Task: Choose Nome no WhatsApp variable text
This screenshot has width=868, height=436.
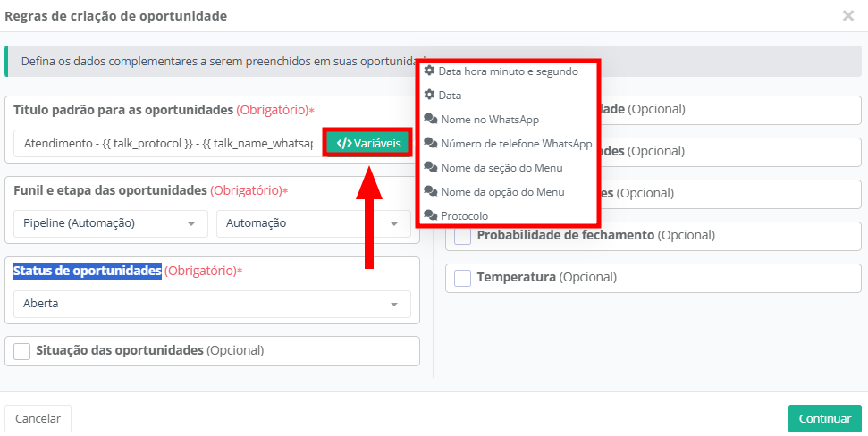Action: pyautogui.click(x=490, y=119)
